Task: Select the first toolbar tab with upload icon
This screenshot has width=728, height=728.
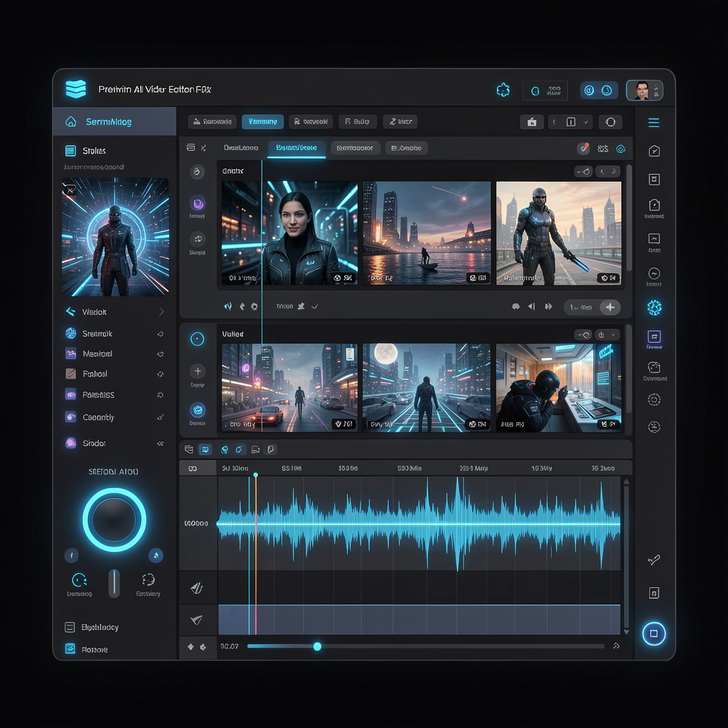Action: tap(212, 122)
